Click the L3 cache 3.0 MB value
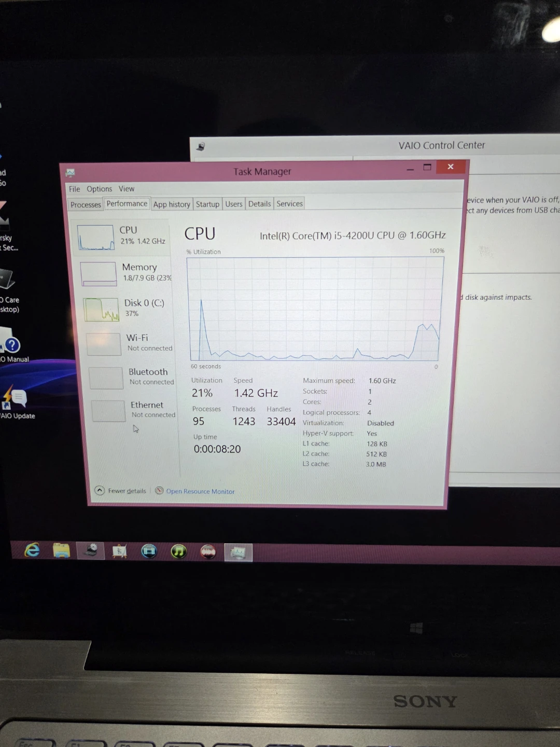The width and height of the screenshot is (560, 747). pos(376,464)
